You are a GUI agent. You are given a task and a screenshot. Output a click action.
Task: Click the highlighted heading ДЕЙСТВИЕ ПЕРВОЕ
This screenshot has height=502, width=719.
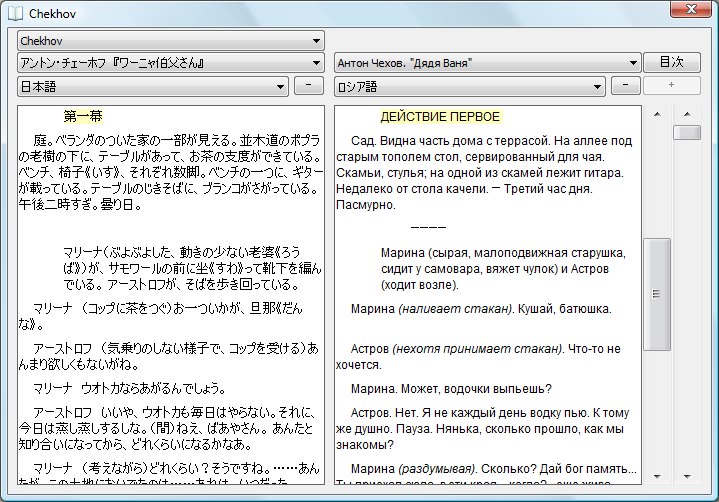click(x=440, y=117)
